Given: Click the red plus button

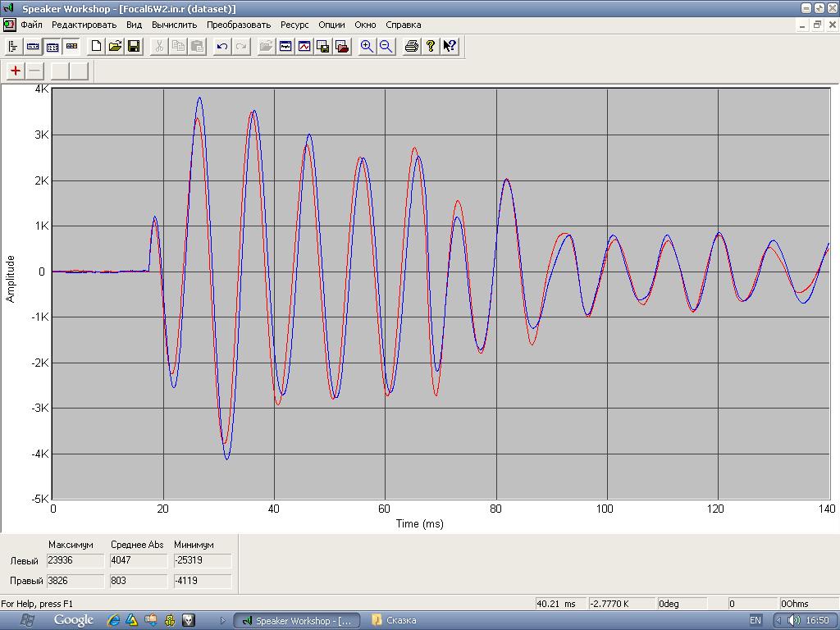Looking at the screenshot, I should click(x=16, y=71).
